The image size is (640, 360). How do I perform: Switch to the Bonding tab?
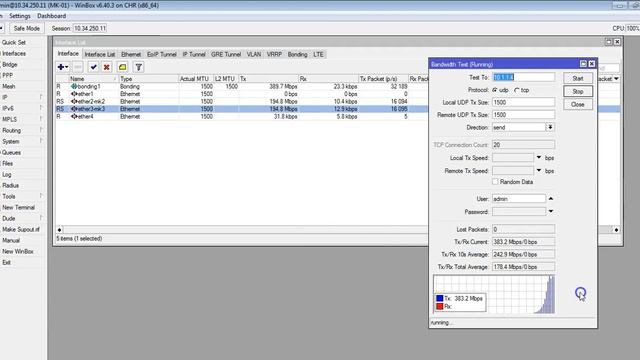298,54
